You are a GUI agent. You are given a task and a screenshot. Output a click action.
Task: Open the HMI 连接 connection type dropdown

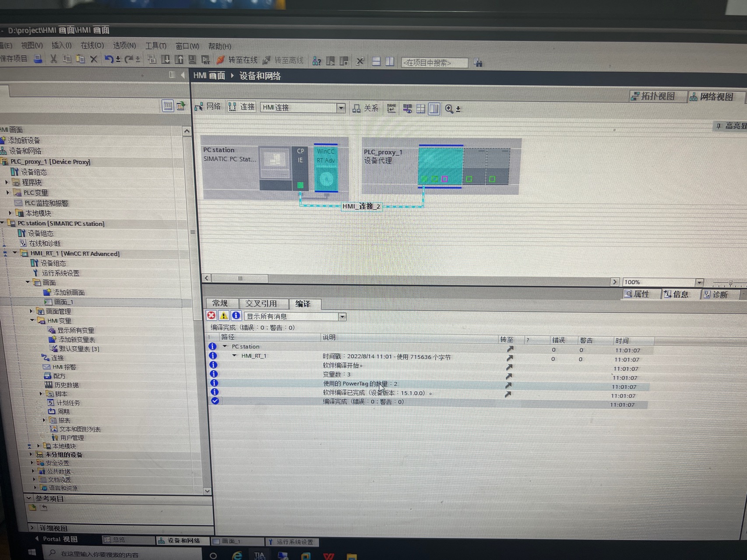[x=341, y=108]
